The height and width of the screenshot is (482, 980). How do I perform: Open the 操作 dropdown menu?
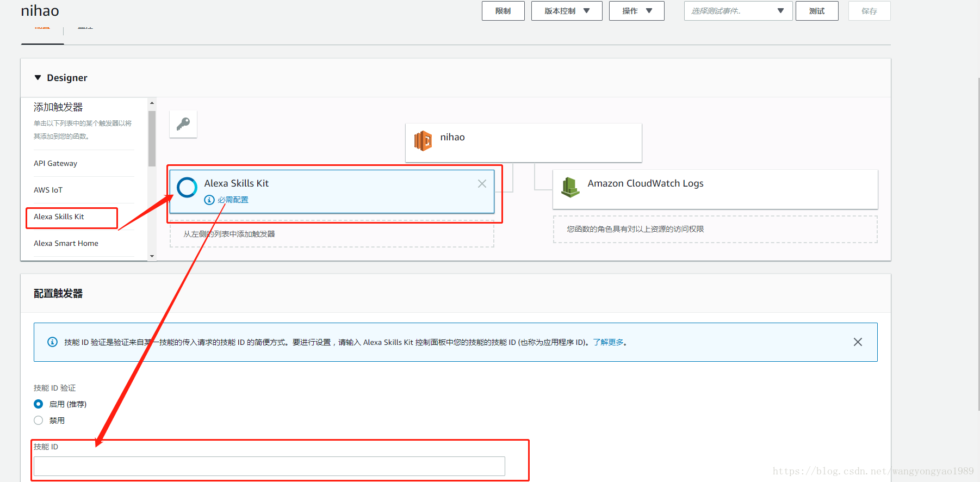pos(637,11)
